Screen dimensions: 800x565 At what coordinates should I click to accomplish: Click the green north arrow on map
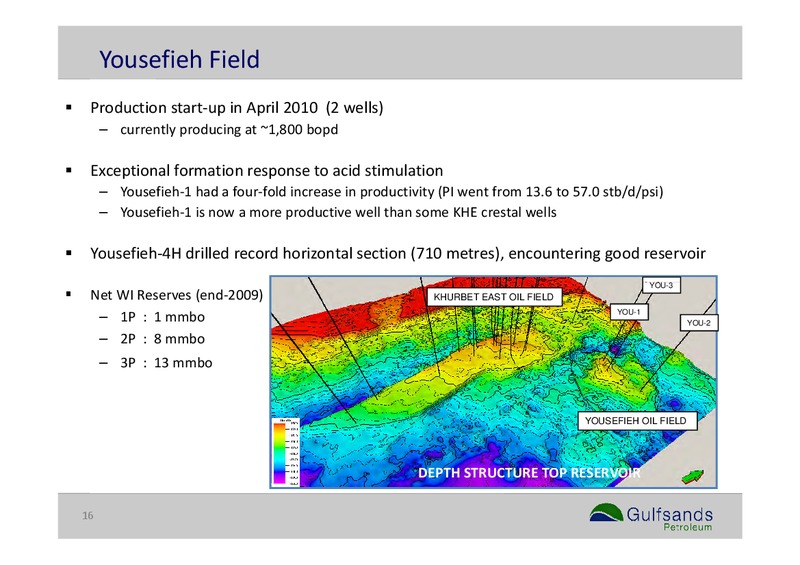pos(693,477)
